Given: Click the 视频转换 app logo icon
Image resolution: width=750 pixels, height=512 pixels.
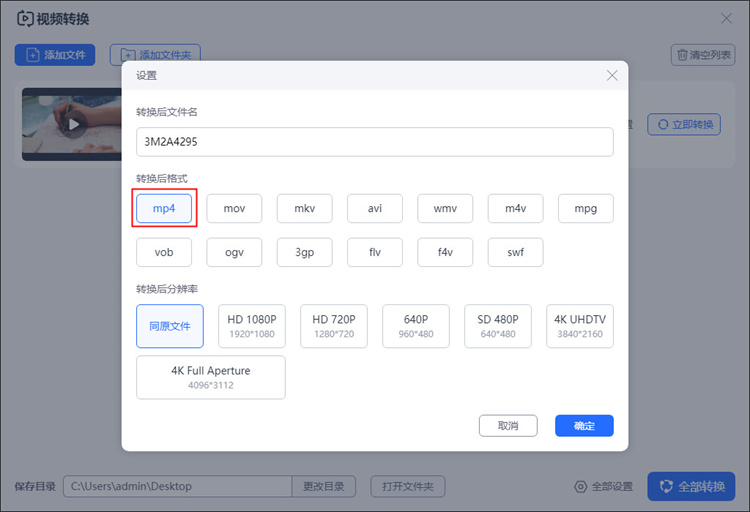Looking at the screenshot, I should point(25,19).
